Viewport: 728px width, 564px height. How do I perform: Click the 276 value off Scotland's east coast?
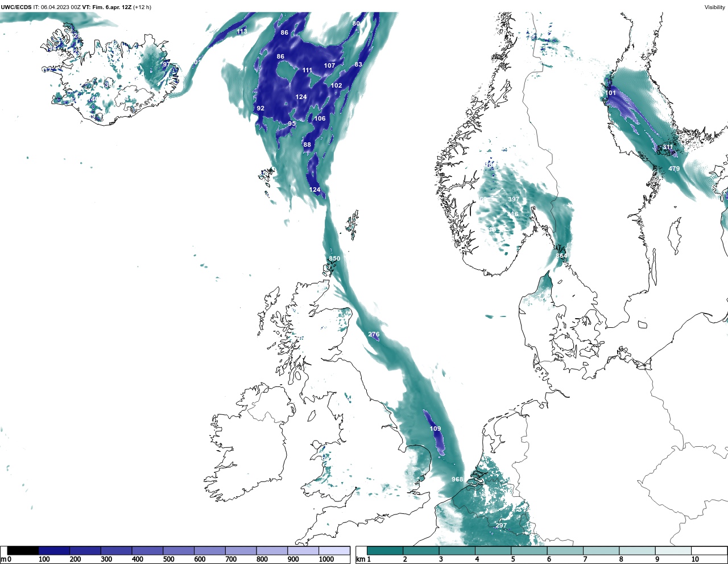click(374, 334)
